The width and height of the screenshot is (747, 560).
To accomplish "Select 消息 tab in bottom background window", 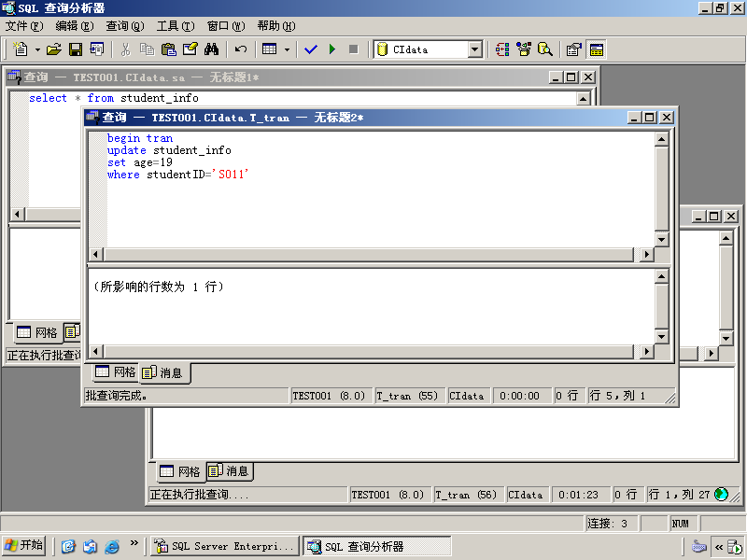I will [x=230, y=471].
